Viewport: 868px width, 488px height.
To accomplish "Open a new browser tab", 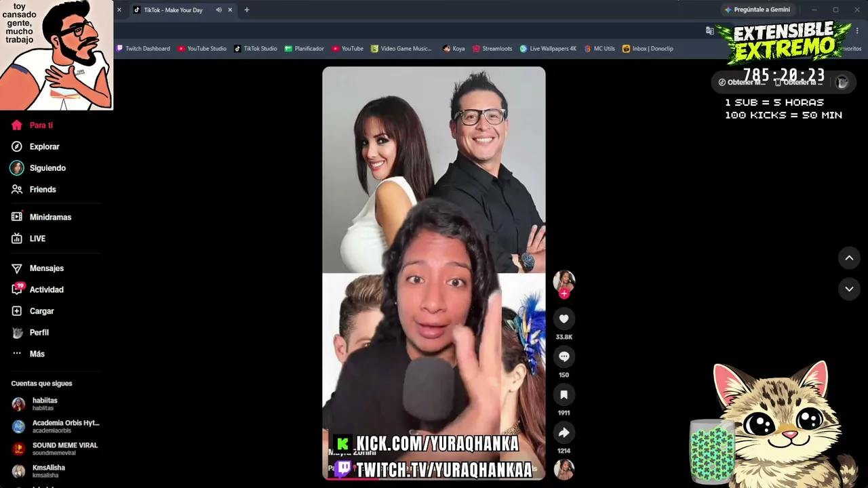I will tap(247, 10).
